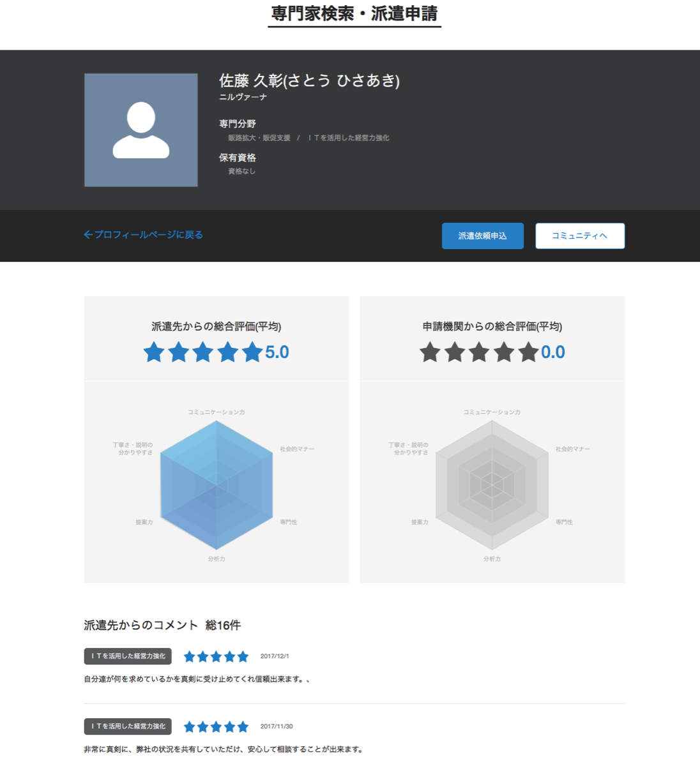Click ITを活用した経営力強化 tag on 2017/11/30 comment
Viewport: 700px width, 766px height.
128,726
